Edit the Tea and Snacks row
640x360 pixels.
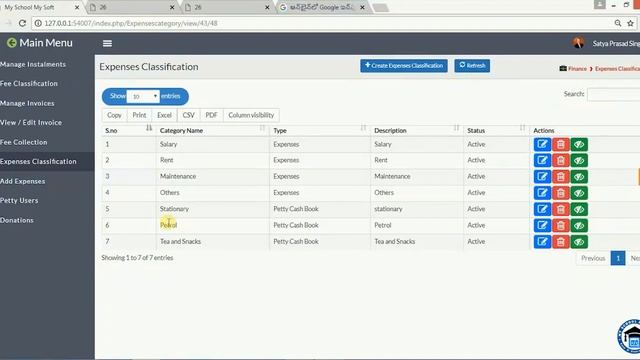coord(542,242)
